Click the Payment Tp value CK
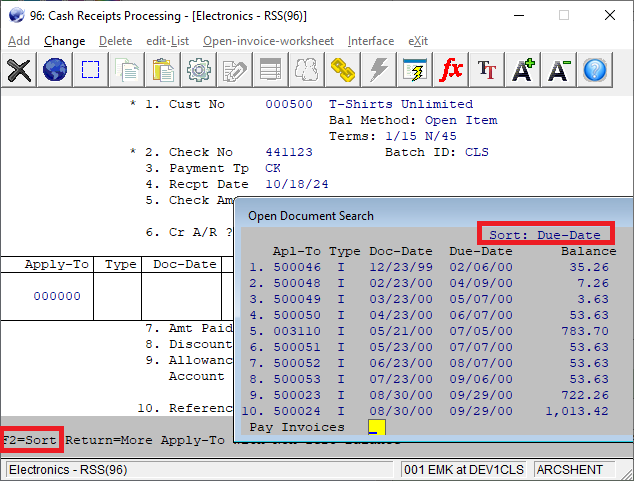 pos(273,168)
